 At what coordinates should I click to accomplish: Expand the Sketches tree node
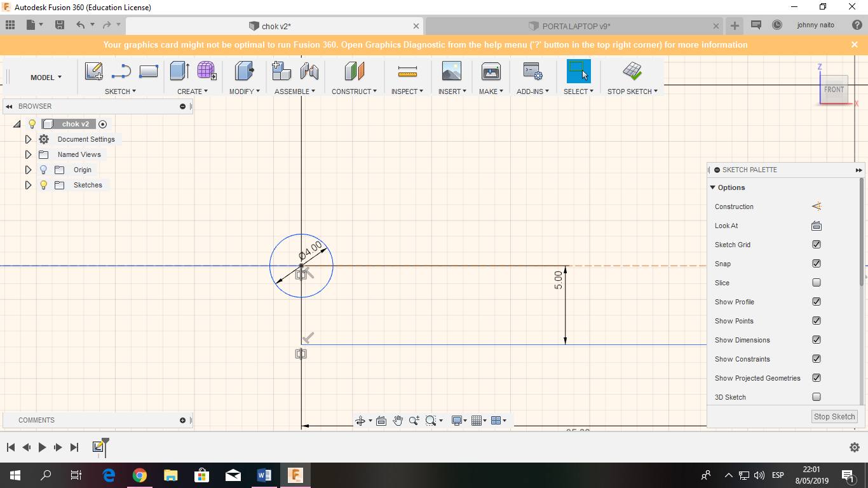point(28,185)
